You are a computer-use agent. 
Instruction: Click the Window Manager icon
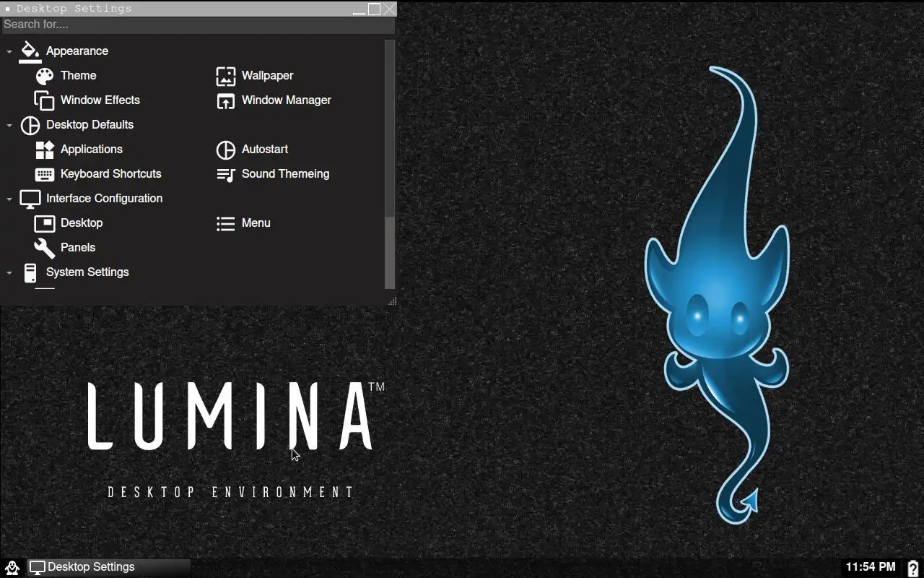click(x=226, y=100)
